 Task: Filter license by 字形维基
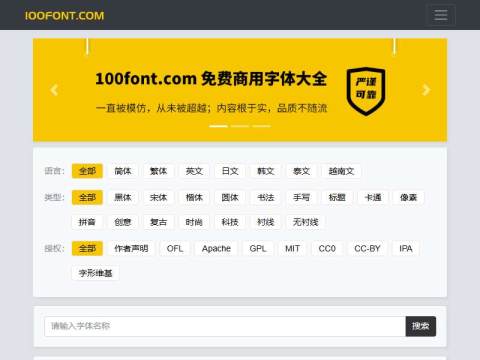tap(95, 273)
